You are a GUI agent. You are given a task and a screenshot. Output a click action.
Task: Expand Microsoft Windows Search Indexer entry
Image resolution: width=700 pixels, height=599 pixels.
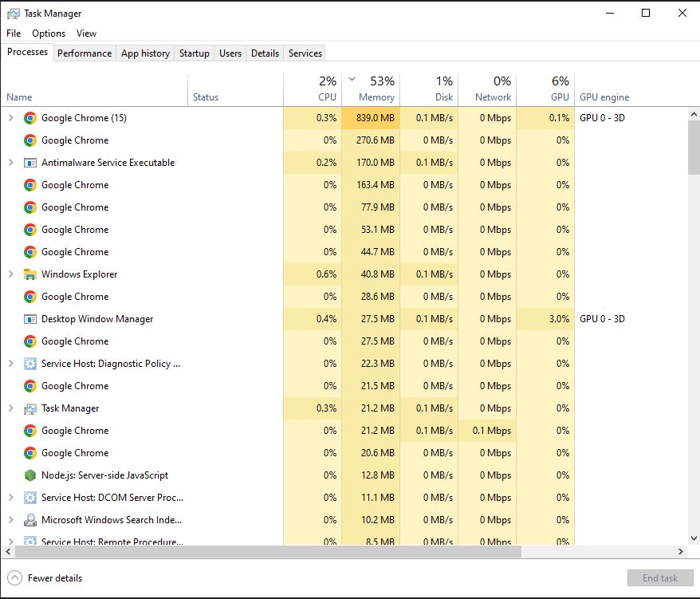[x=10, y=520]
